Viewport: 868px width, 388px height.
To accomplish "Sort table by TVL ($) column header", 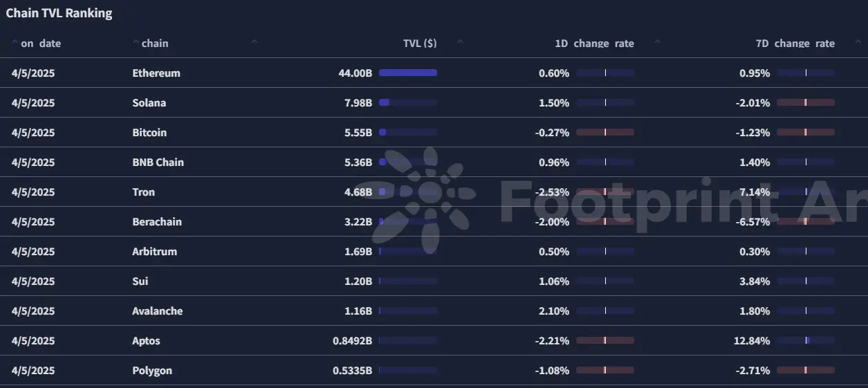I will [419, 44].
